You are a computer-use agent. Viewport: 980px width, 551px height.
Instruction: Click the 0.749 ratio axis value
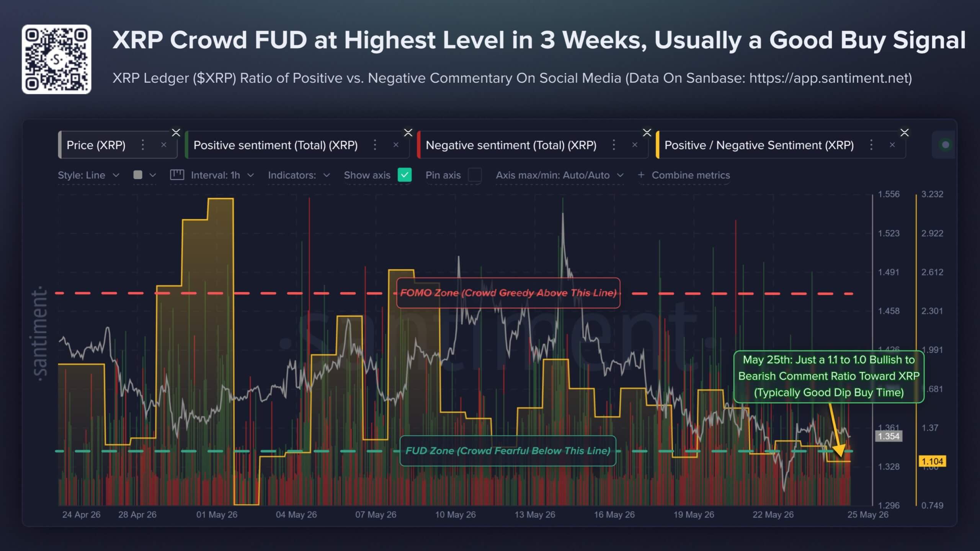coord(932,505)
